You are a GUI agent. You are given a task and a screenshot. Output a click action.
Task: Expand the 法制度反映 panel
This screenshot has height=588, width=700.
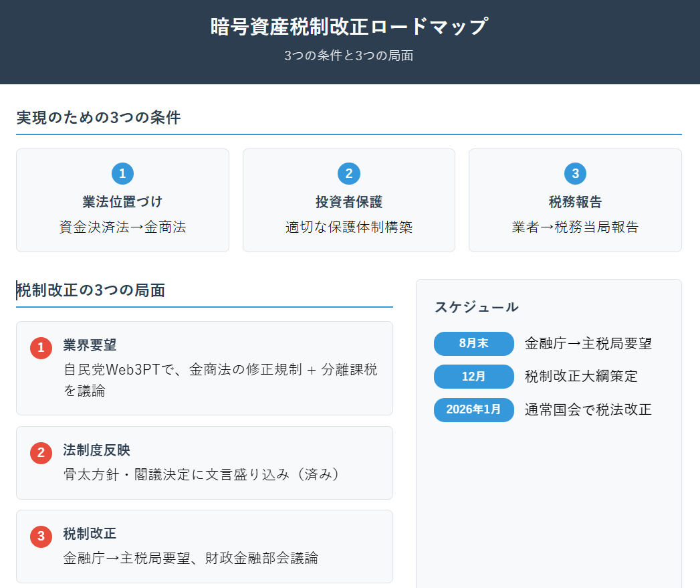[204, 462]
